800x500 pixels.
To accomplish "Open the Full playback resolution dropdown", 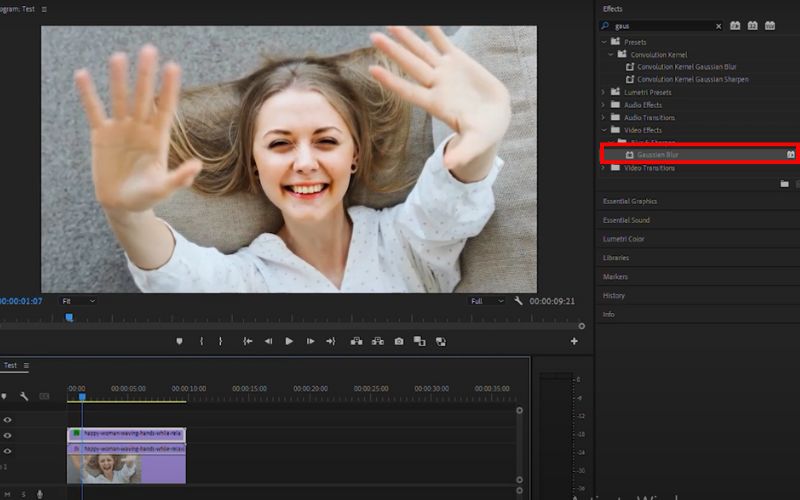I will (487, 301).
